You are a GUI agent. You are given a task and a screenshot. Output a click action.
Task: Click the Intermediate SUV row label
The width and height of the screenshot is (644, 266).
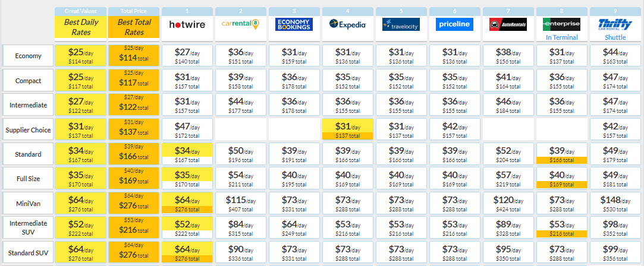[28, 227]
